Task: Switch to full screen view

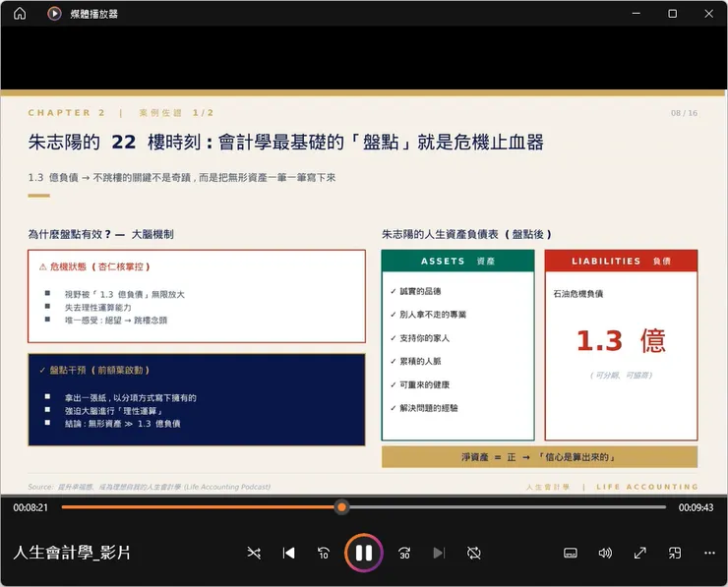Action: pyautogui.click(x=640, y=553)
